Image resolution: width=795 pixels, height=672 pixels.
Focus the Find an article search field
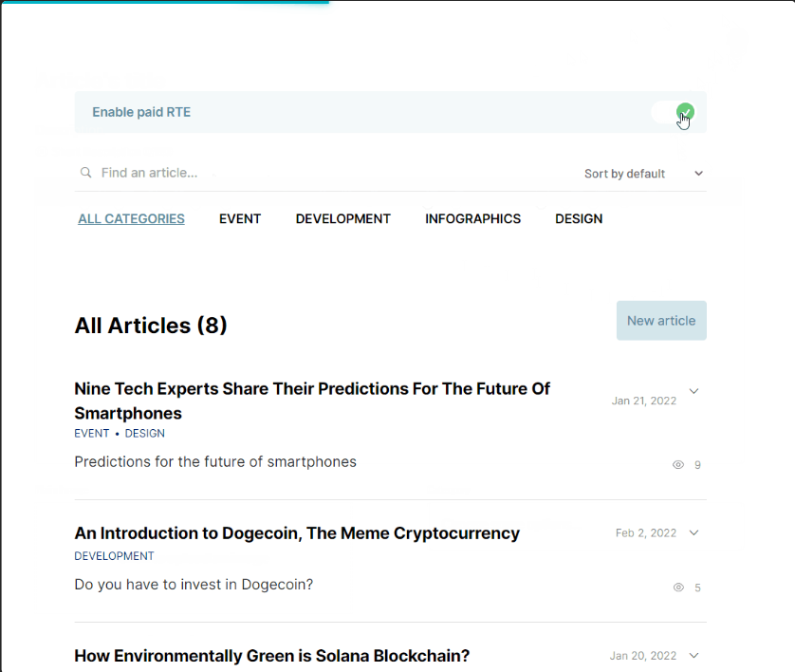(x=324, y=173)
